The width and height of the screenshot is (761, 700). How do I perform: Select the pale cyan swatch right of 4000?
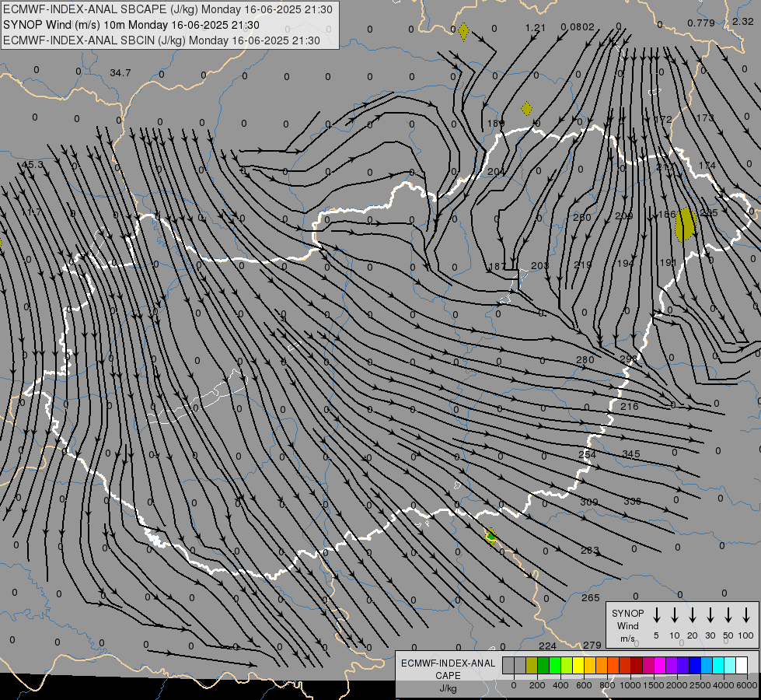point(730,666)
